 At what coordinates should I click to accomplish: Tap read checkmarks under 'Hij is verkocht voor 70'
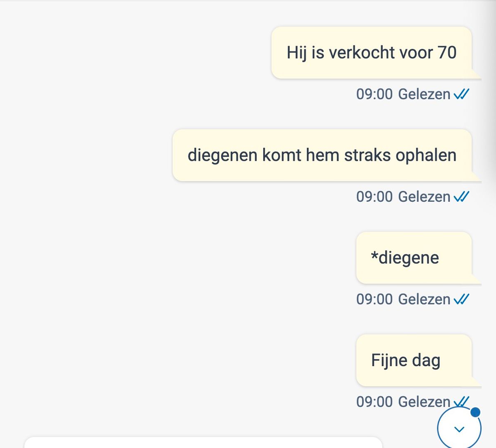[x=461, y=94]
